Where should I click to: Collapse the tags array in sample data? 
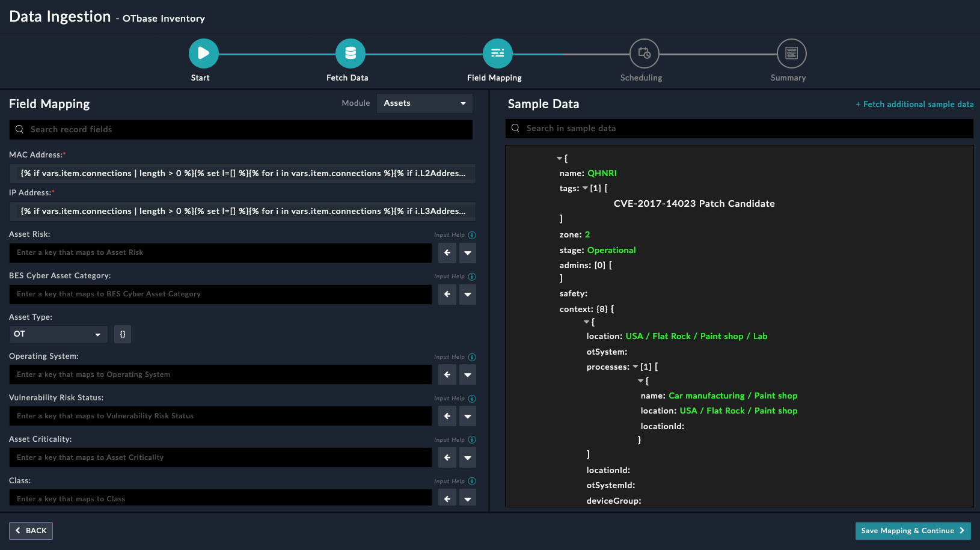[x=585, y=188]
